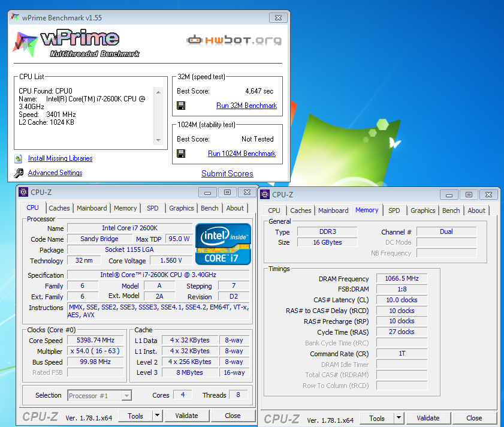Screen dimensions: 504x427
Task: Click the Multiplier value x 54.0
Action: [95, 351]
